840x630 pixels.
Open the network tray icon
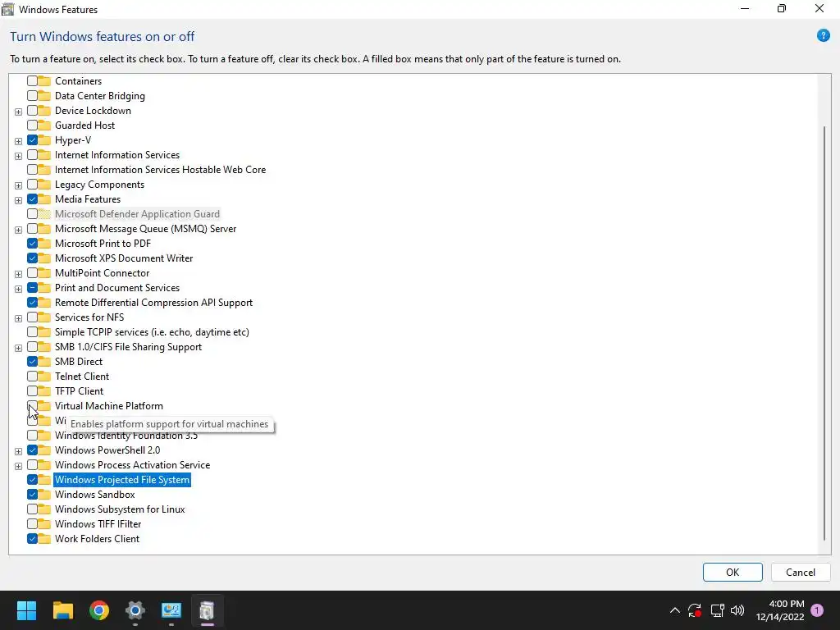717,610
